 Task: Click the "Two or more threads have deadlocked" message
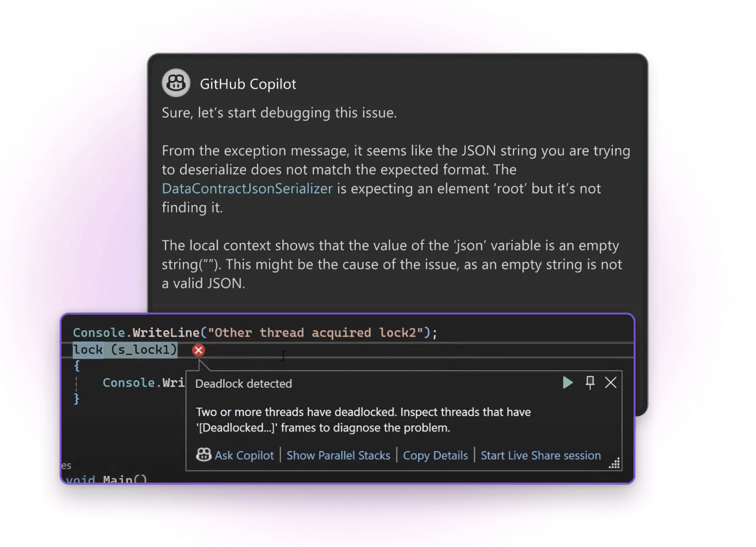click(363, 420)
